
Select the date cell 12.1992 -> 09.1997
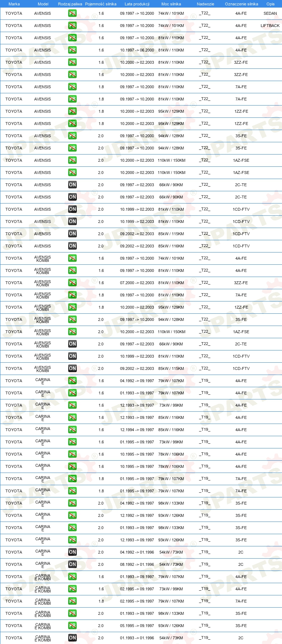point(137,515)
